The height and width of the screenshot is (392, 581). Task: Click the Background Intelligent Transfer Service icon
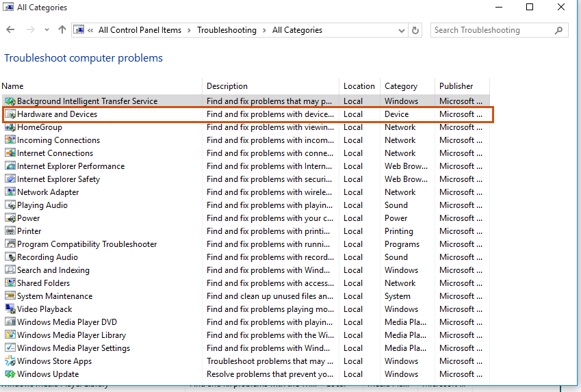pyautogui.click(x=10, y=101)
